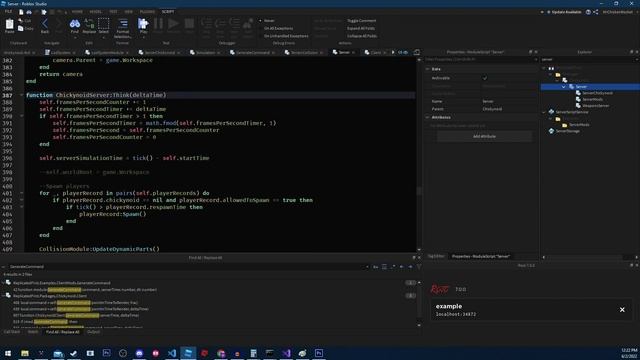Screen dimensions: 640x360
Task: Open File Explorer from the taskbar
Action: click(25, 353)
